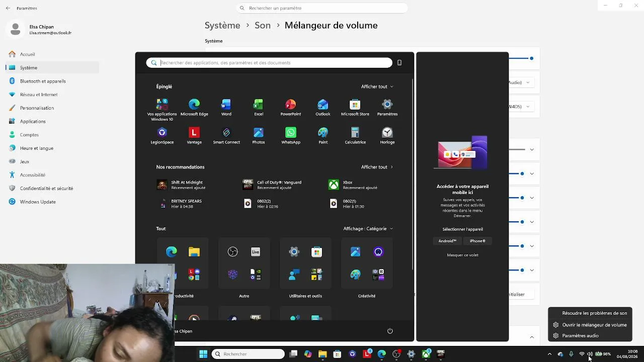Navigate to Système in the breadcrumb

point(222,25)
